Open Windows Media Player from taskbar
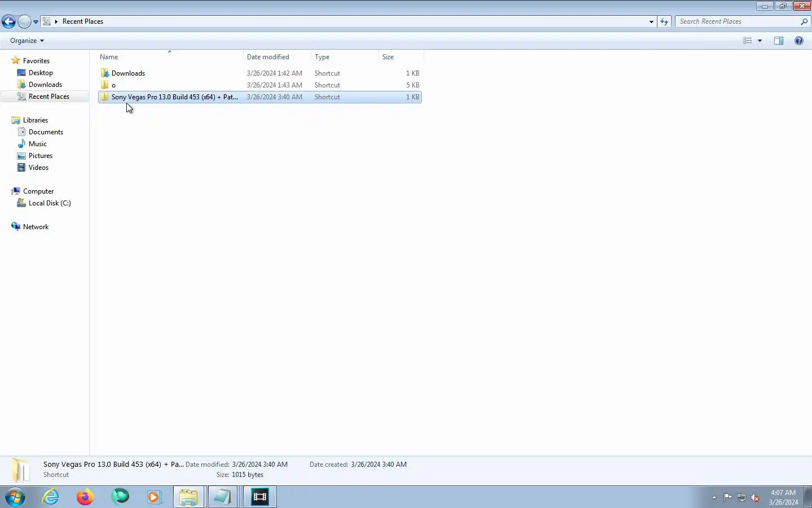This screenshot has height=508, width=812. (154, 497)
